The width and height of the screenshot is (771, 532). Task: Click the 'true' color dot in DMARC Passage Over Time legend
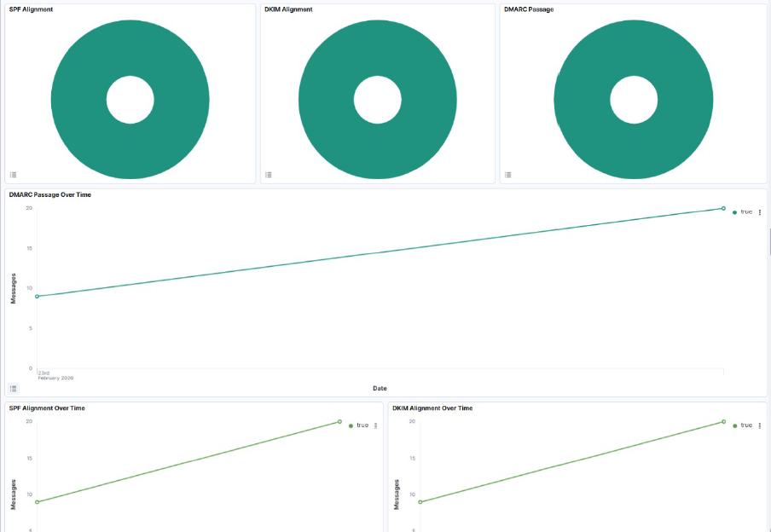click(x=734, y=212)
